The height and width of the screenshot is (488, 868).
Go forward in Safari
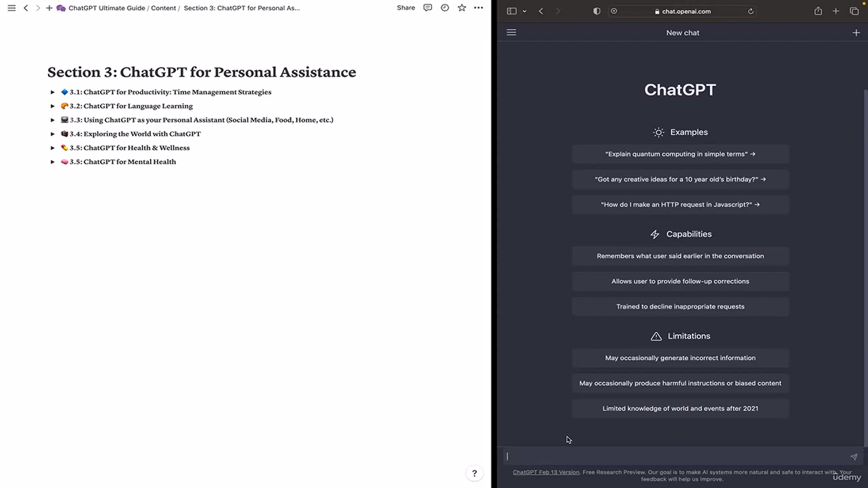click(x=558, y=11)
